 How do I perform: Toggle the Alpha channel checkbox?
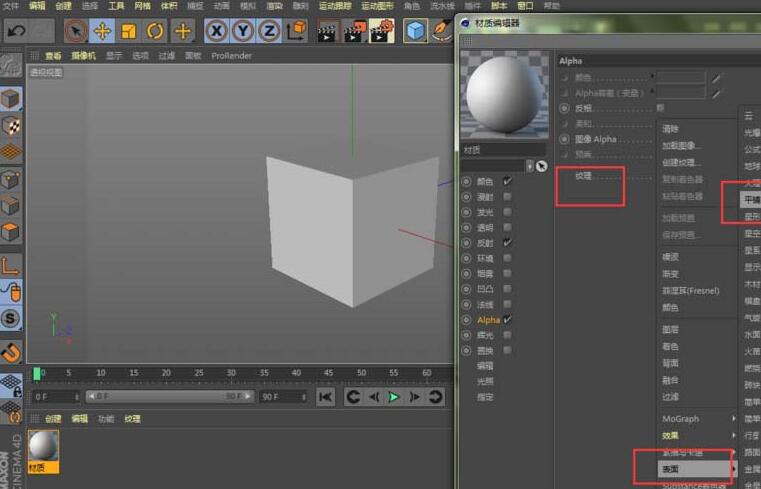(507, 320)
